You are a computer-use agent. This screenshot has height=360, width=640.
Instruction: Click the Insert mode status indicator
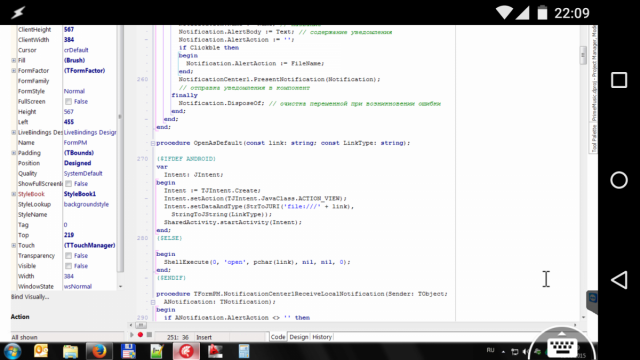click(x=204, y=337)
